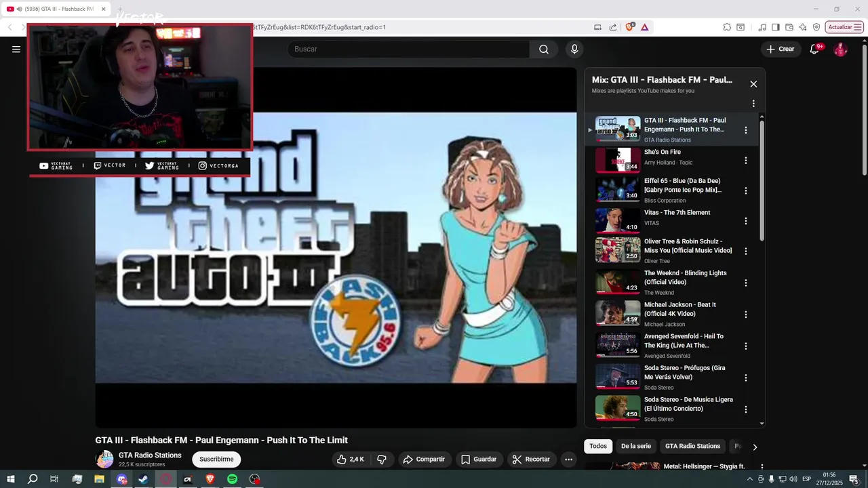Open options for Michael Jackson Beat It
This screenshot has height=488, width=868.
pyautogui.click(x=746, y=314)
